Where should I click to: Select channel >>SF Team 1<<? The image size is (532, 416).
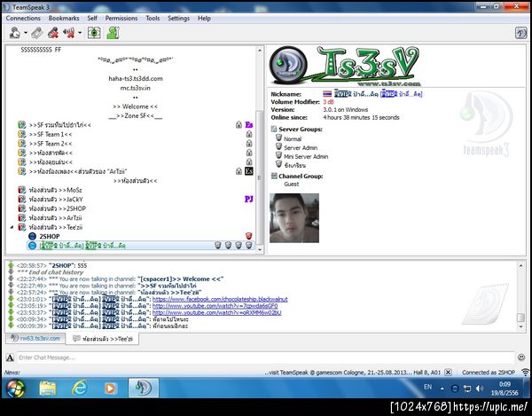(51, 134)
